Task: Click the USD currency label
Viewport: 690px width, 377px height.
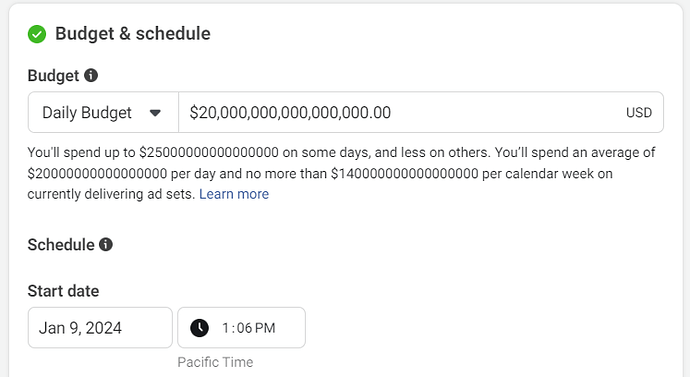Action: click(639, 113)
